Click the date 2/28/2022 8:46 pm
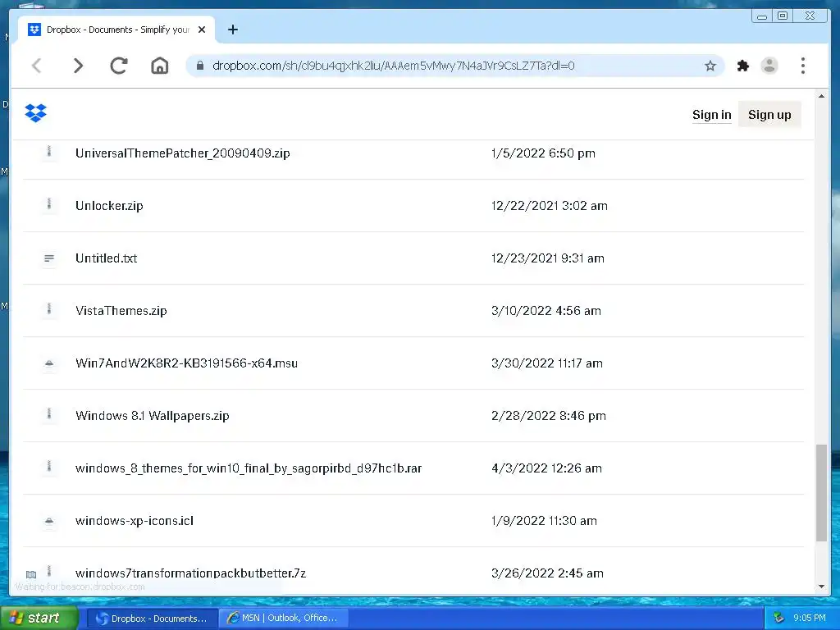The height and width of the screenshot is (630, 840). 549,416
